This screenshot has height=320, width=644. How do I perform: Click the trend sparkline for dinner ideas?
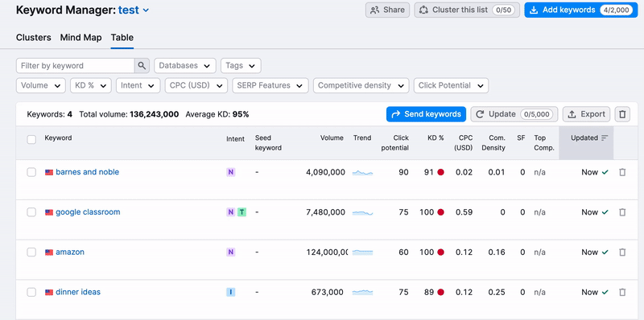363,292
